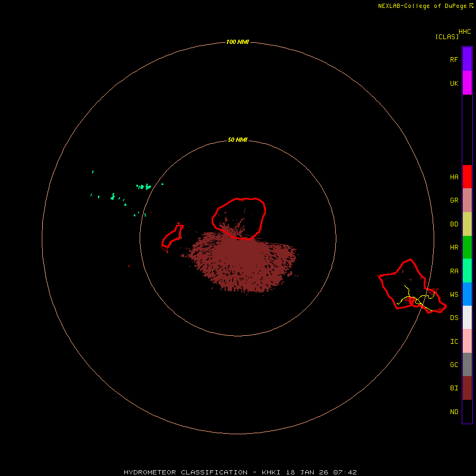Click the UK magenta legend swatch
476x476 pixels.
coord(467,83)
